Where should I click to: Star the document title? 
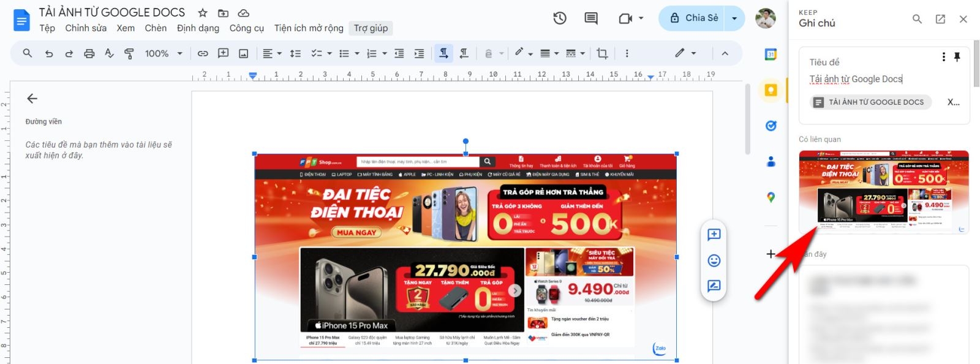coord(203,13)
